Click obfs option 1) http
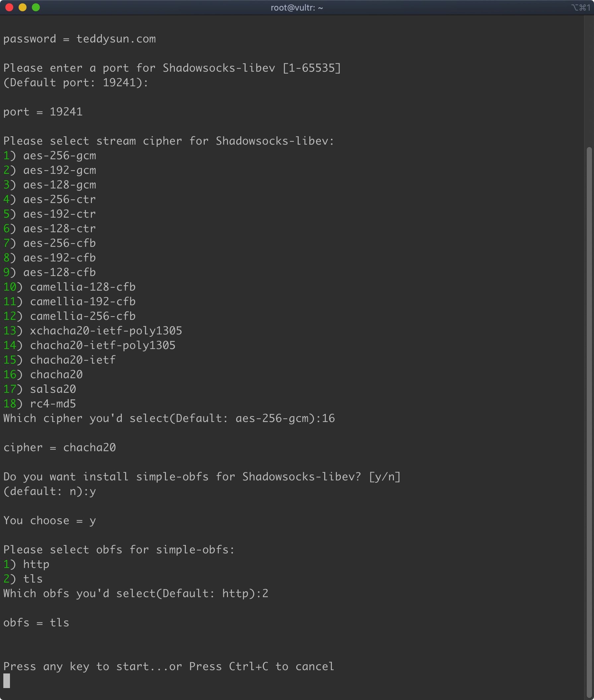 27,564
